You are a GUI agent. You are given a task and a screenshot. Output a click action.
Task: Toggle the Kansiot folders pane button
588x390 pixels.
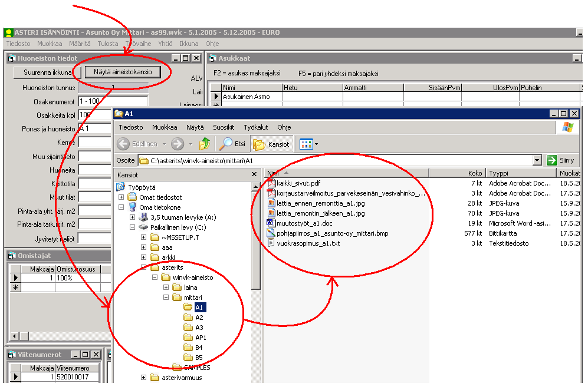[x=271, y=144]
